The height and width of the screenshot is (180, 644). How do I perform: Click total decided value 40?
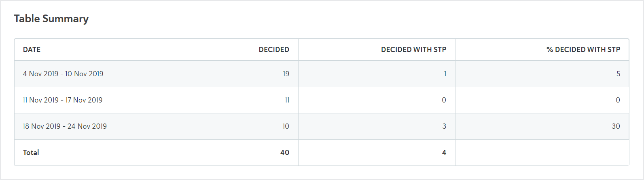pos(285,153)
